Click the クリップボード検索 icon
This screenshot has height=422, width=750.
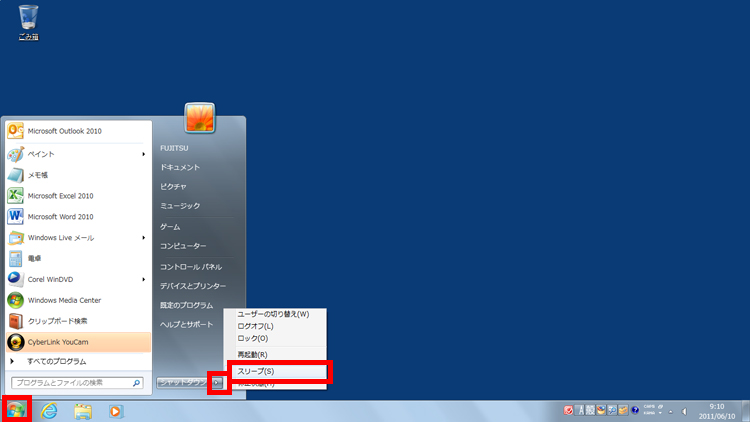pos(15,321)
